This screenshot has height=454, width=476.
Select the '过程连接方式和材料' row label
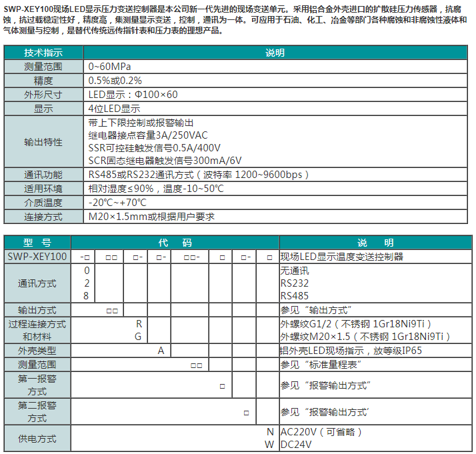[37, 331]
